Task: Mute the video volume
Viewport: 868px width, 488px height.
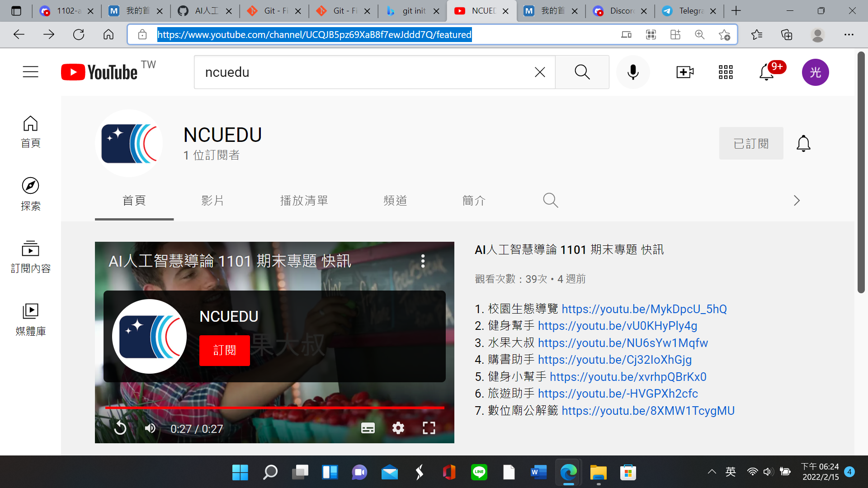Action: point(150,428)
